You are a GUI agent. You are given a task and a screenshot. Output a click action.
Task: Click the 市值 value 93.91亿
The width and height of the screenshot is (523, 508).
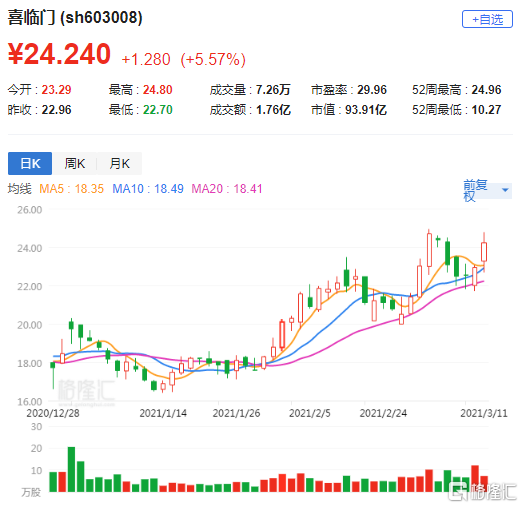[366, 110]
